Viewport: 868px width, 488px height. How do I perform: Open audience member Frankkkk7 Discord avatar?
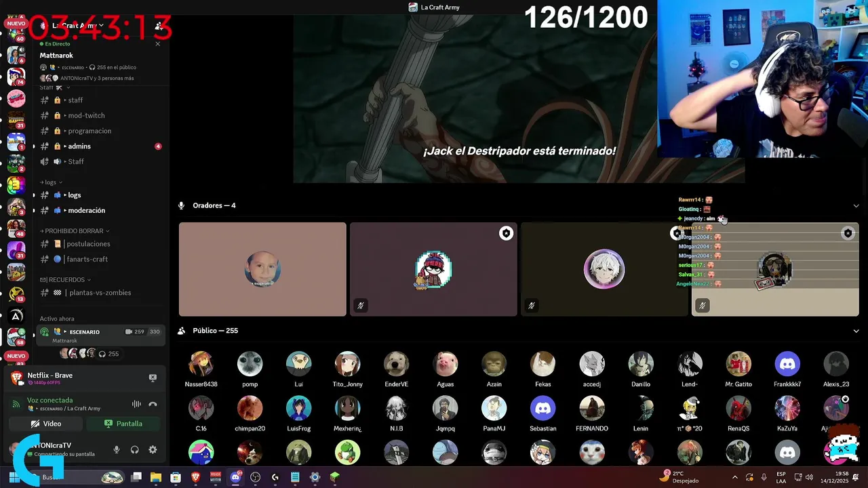point(787,364)
